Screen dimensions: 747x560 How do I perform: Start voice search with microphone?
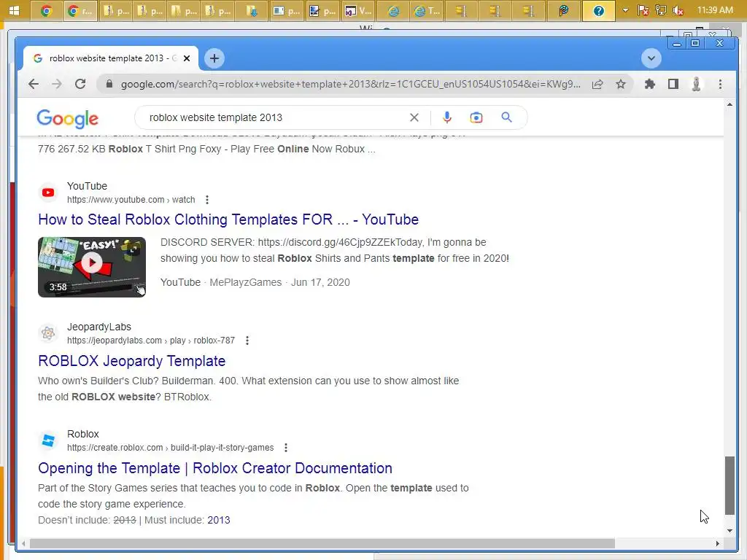click(447, 117)
